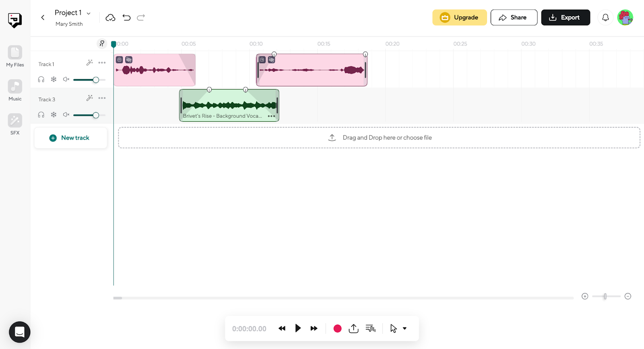Freeze Track 1 with the snowflake icon
This screenshot has height=349, width=644.
point(54,79)
